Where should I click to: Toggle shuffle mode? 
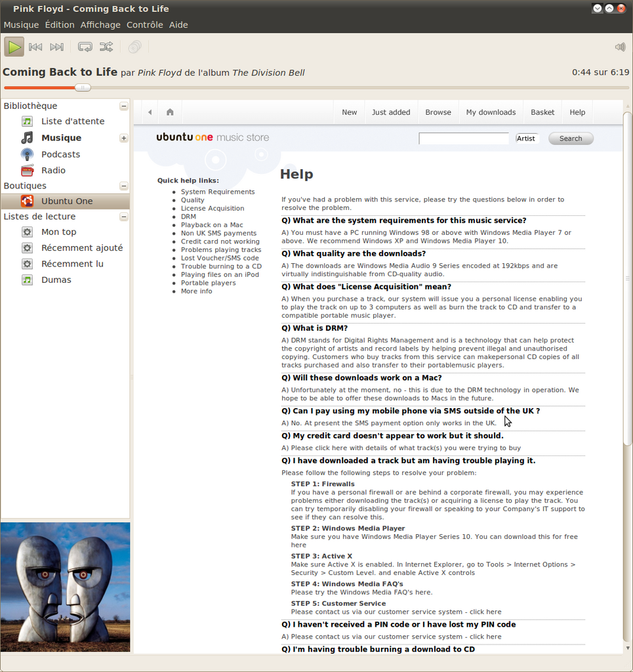coord(106,47)
